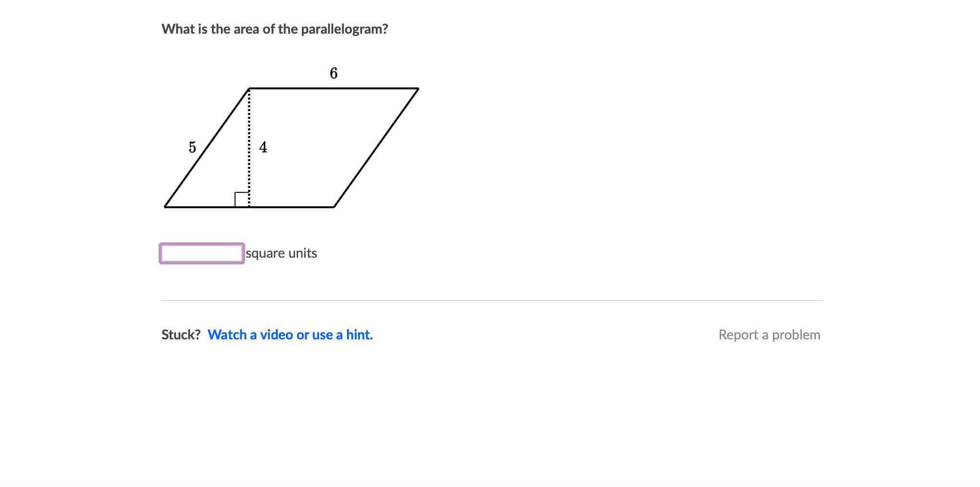
Task: Click the answer input box
Action: click(x=201, y=253)
